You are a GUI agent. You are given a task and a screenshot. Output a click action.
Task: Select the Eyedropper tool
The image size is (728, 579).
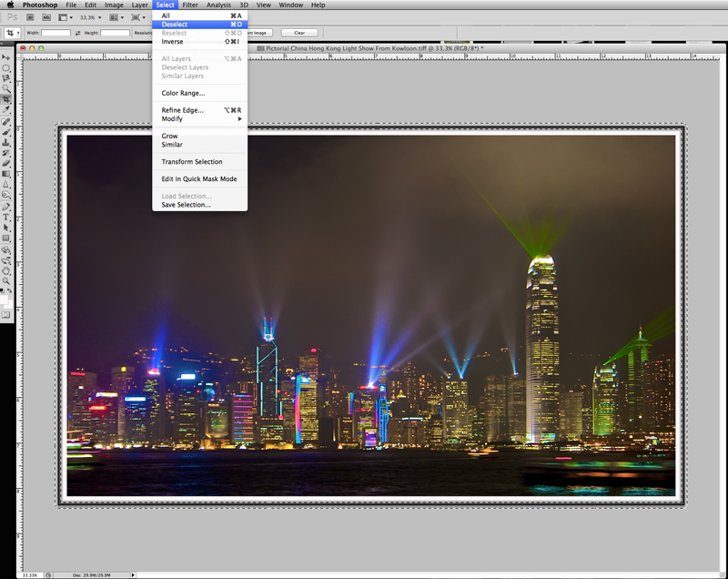6,110
